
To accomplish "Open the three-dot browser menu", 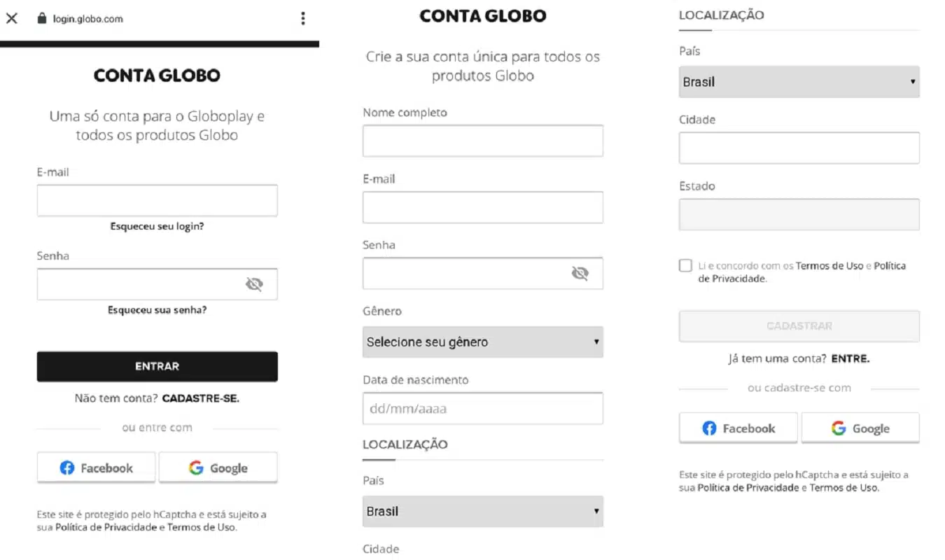I will point(302,19).
